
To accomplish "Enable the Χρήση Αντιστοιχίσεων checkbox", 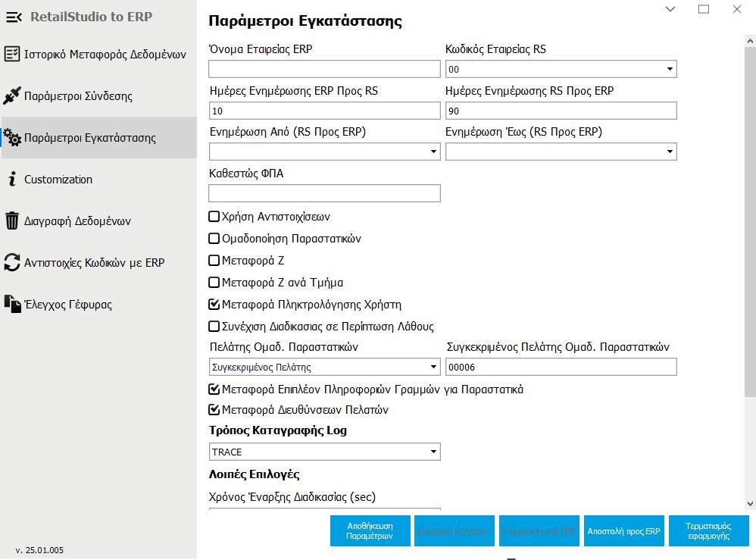I will [x=214, y=217].
